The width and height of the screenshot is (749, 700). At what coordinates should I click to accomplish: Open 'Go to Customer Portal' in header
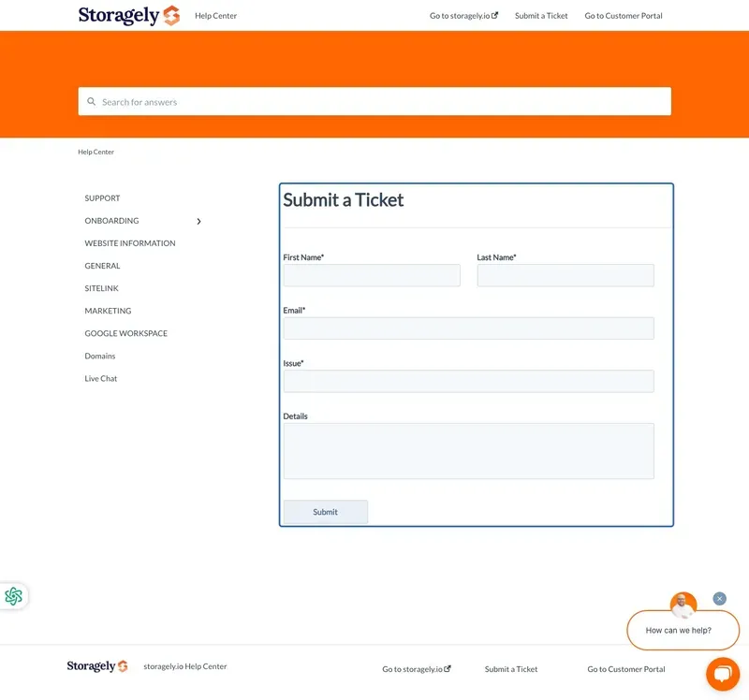tap(624, 16)
